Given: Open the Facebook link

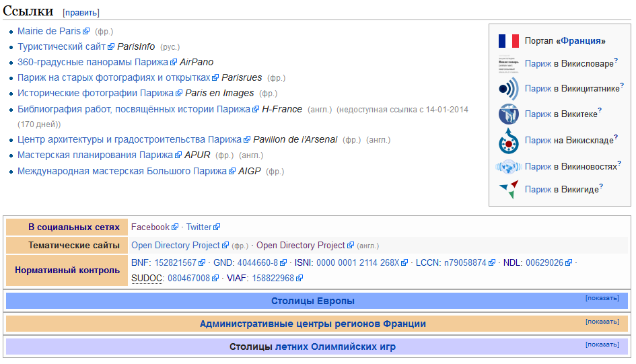Looking at the screenshot, I should tap(150, 227).
